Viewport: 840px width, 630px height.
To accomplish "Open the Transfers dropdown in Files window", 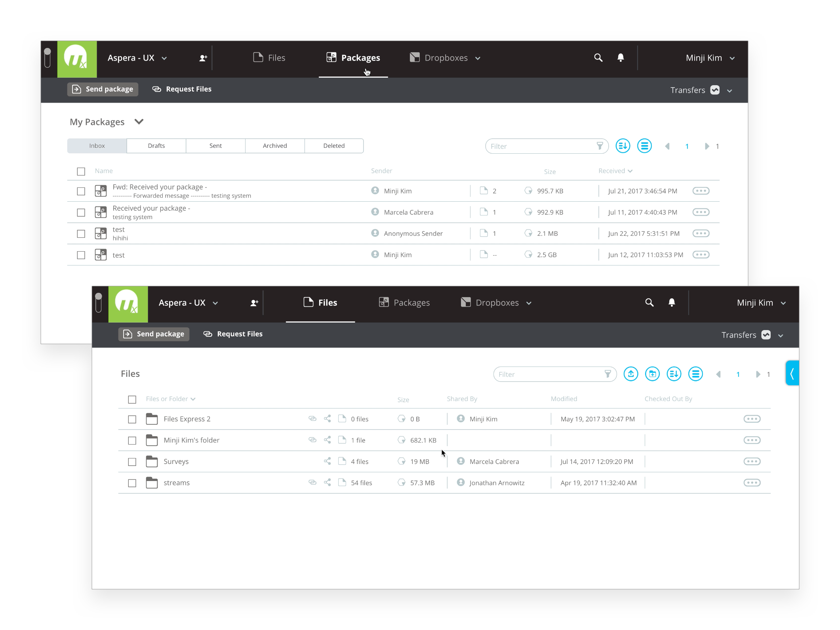I will pos(781,336).
